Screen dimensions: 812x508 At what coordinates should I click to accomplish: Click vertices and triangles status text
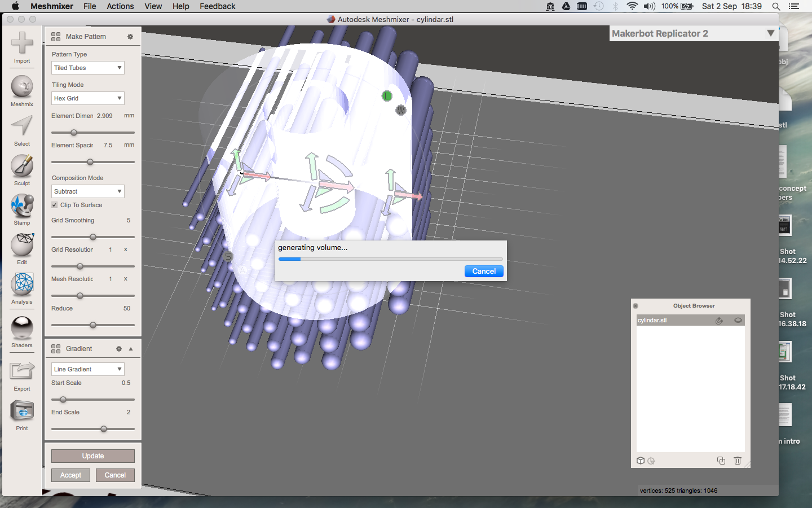tap(678, 491)
